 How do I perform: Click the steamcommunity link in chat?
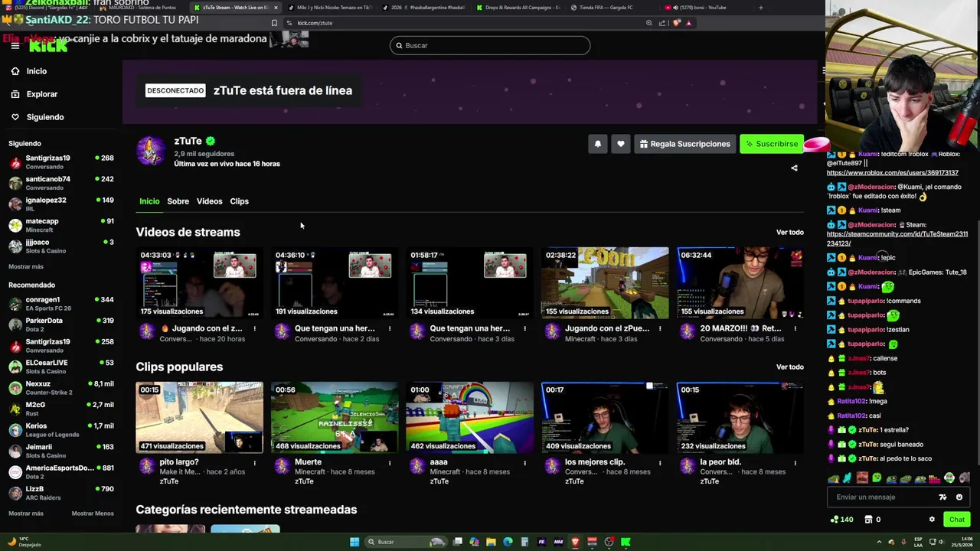pos(897,239)
